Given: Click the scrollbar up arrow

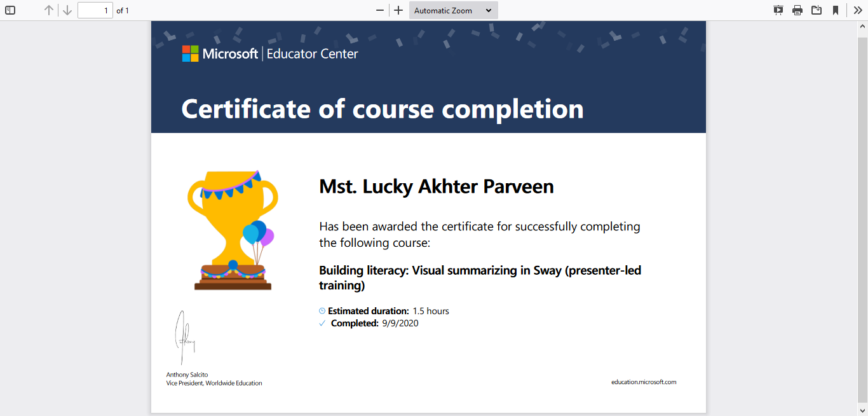Looking at the screenshot, I should [x=863, y=25].
